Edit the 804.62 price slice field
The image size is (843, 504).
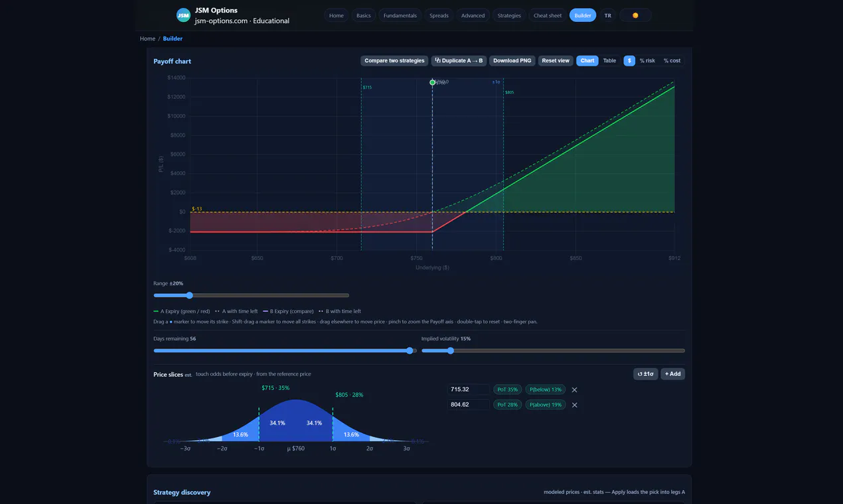click(x=469, y=405)
